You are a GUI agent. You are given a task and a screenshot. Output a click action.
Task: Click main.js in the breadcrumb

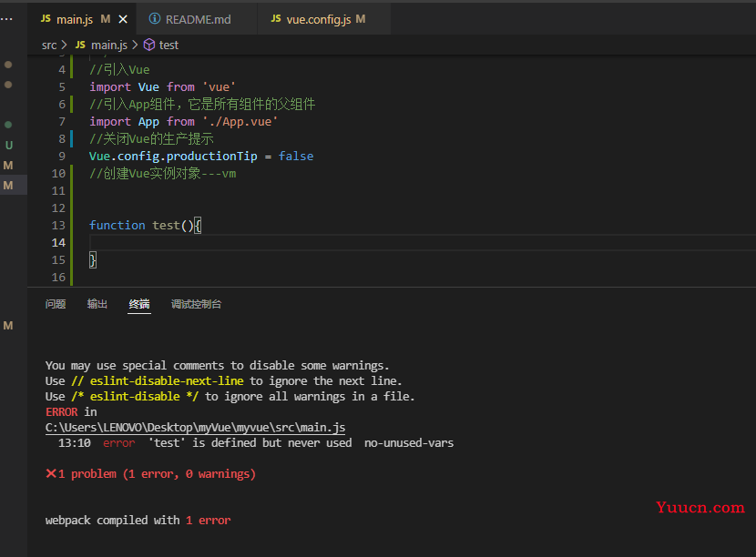[x=109, y=46]
